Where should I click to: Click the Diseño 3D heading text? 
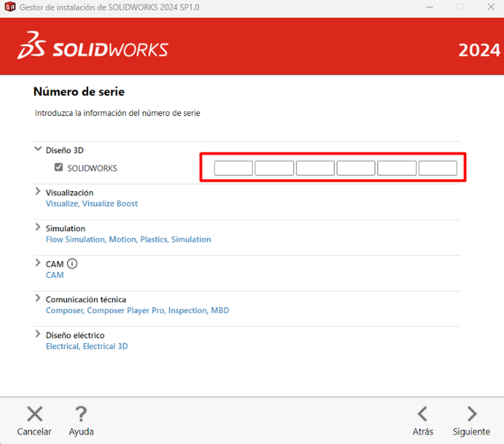pyautogui.click(x=64, y=151)
